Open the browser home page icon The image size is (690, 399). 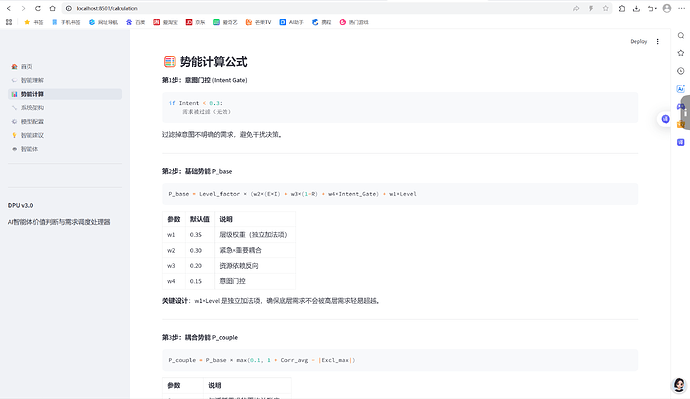pyautogui.click(x=52, y=8)
